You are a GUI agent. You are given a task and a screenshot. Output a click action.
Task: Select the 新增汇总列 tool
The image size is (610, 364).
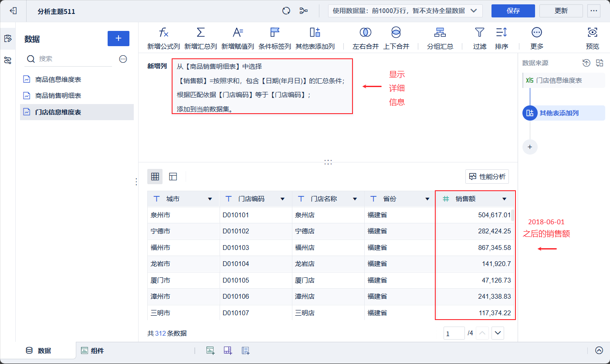pyautogui.click(x=200, y=38)
